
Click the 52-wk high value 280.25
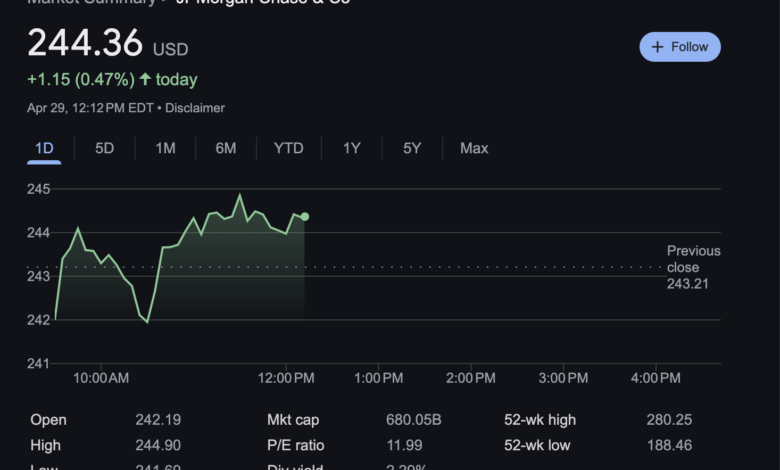pyautogui.click(x=669, y=420)
